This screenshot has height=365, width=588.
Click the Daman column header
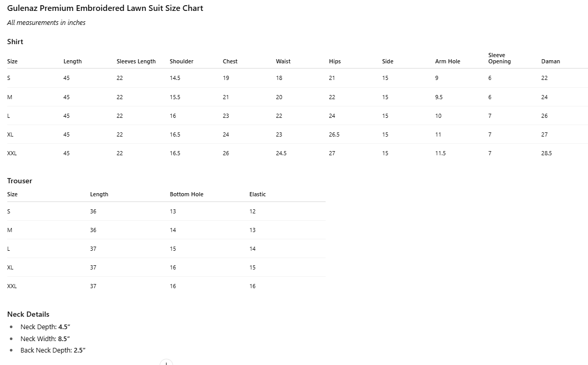point(551,61)
